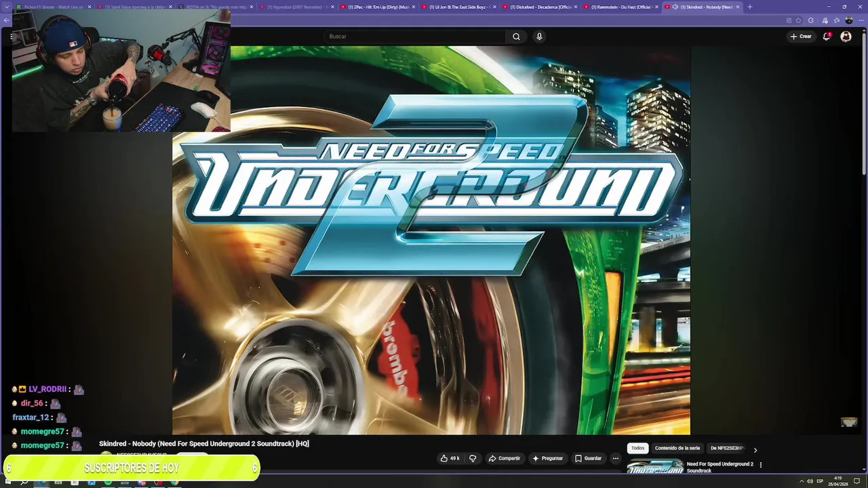Image resolution: width=868 pixels, height=488 pixels.
Task: Click the browser back arrow
Action: [x=7, y=20]
